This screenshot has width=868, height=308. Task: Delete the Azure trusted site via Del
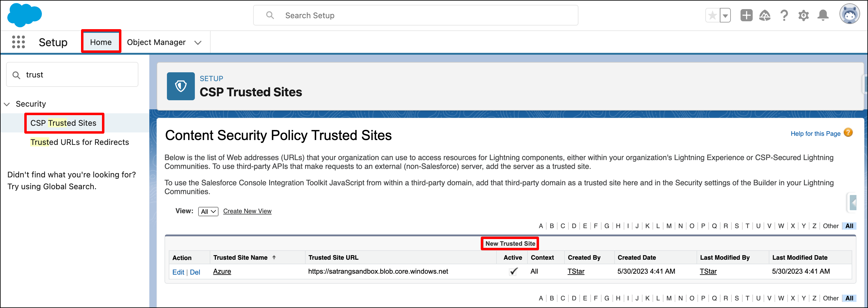point(195,272)
